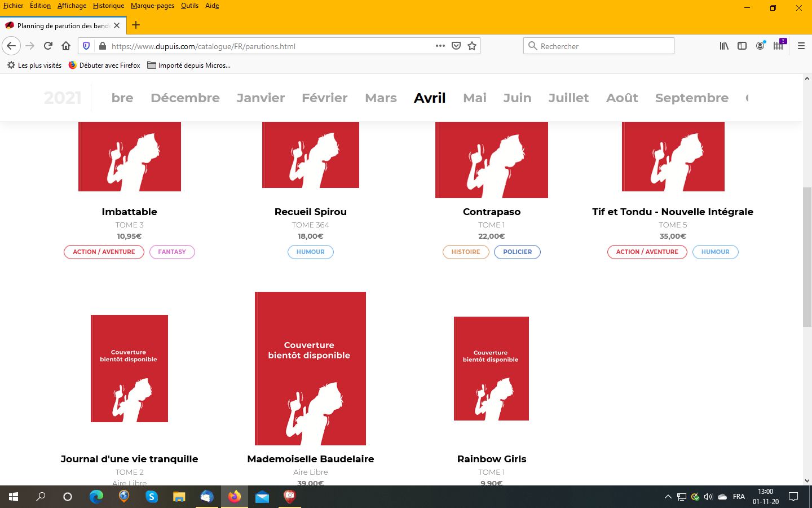The height and width of the screenshot is (508, 812).
Task: Open the Historique menu
Action: (x=109, y=6)
